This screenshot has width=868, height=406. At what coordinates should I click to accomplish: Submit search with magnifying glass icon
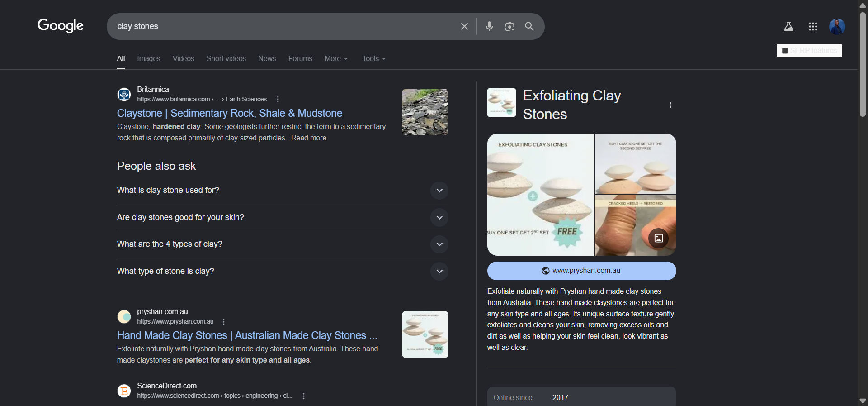click(x=529, y=26)
